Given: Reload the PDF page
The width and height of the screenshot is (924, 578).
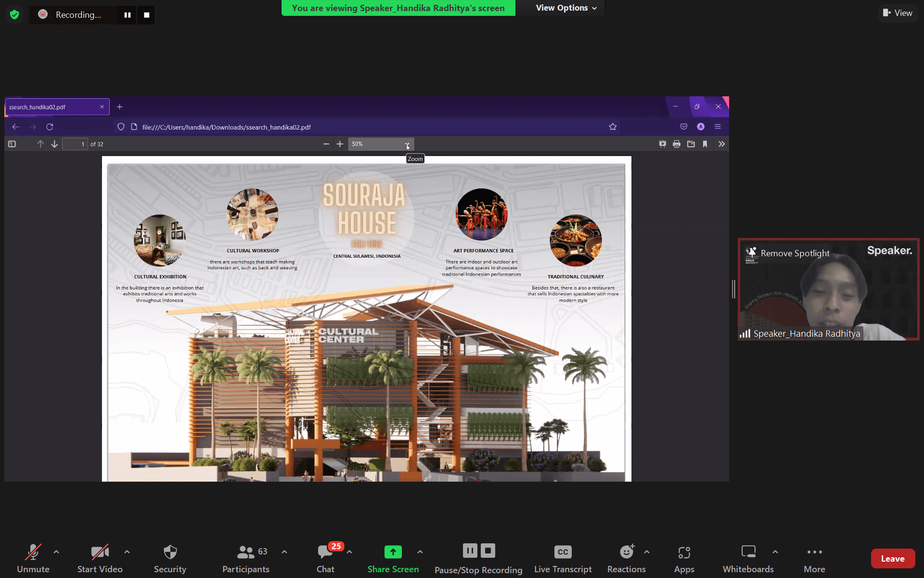Looking at the screenshot, I should pos(50,127).
